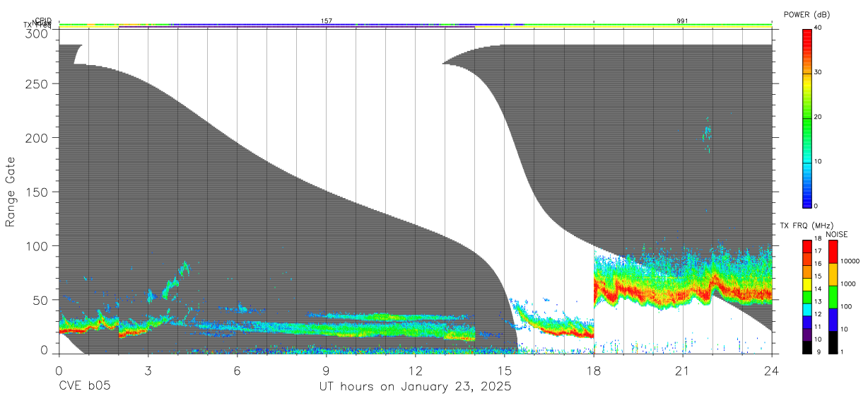Click the 'NOISE' legend title
This screenshot has height=401, width=868.
(837, 234)
